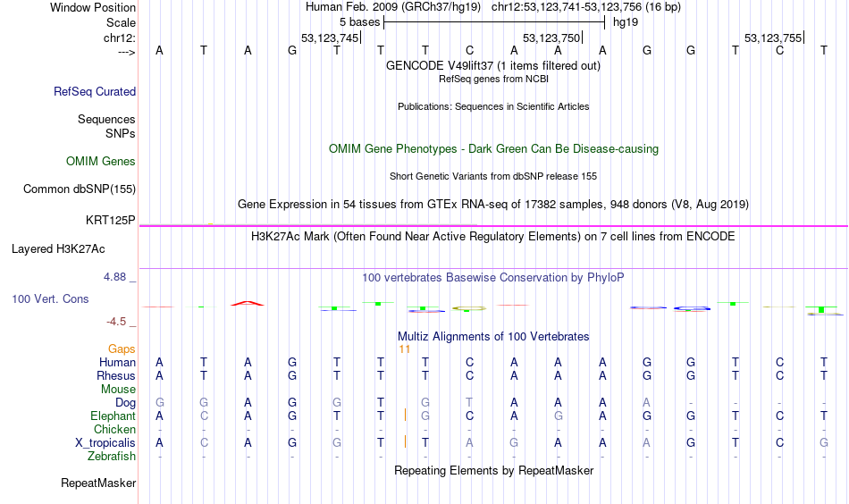Screen dimensions: 849x504
Task: Click the orange 11 gap count
Action: pos(405,349)
